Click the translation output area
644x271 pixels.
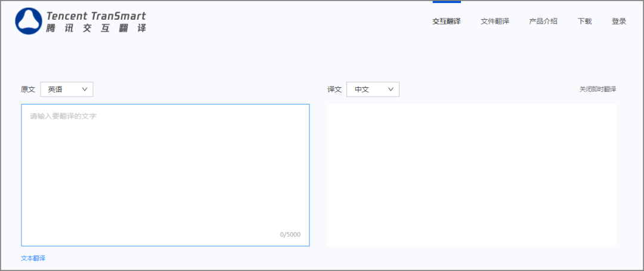472,175
